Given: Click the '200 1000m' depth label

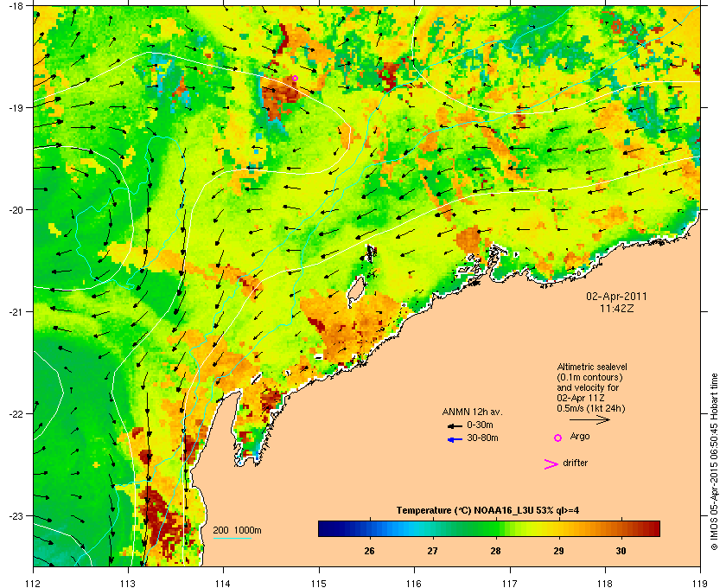Looking at the screenshot, I should pos(238,530).
